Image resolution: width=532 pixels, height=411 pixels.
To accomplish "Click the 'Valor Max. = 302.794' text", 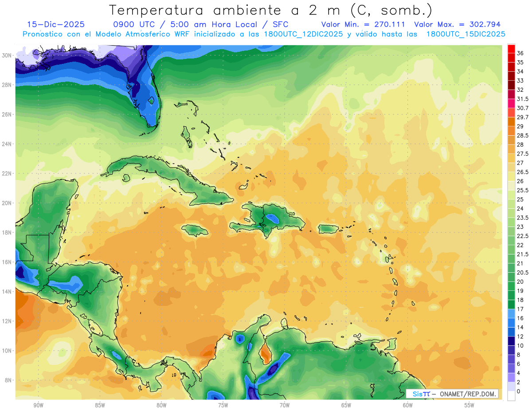I will pos(457,24).
